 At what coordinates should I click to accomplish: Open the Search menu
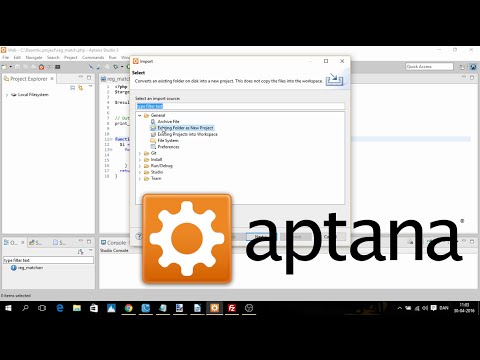click(53, 58)
